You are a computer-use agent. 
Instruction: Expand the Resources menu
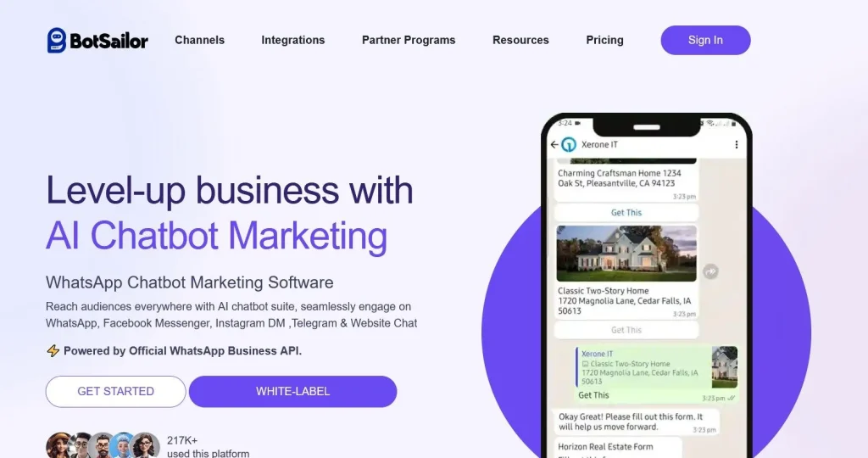[x=520, y=40]
